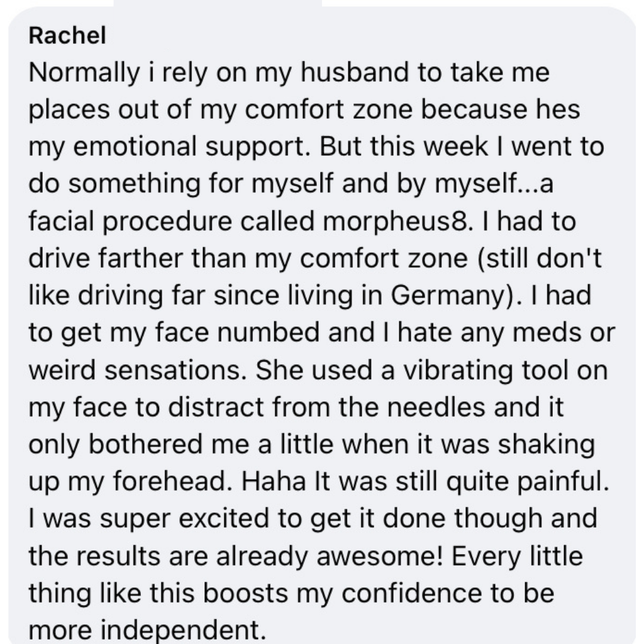Click the word "forehead" in the comment
Viewport: 644px width, 644px height.
point(169,480)
